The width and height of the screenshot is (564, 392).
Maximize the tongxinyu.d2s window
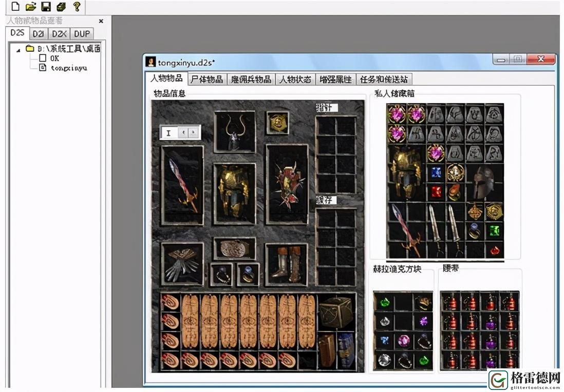(518, 60)
